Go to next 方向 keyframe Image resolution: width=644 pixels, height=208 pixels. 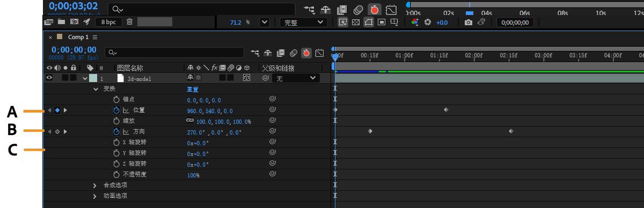coord(65,131)
